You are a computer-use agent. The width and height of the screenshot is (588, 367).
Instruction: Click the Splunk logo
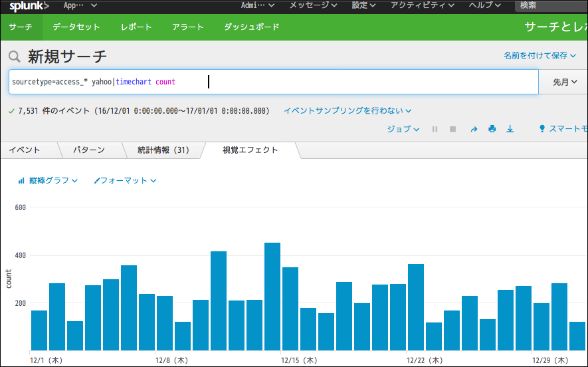point(29,6)
